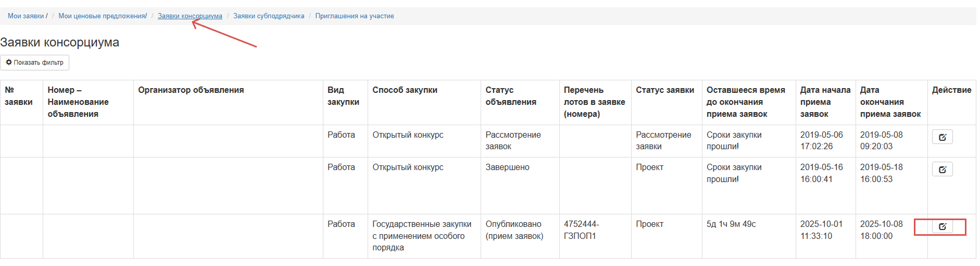980x266 pixels.
Task: Go to Мои ценовые предложения
Action: tap(102, 16)
